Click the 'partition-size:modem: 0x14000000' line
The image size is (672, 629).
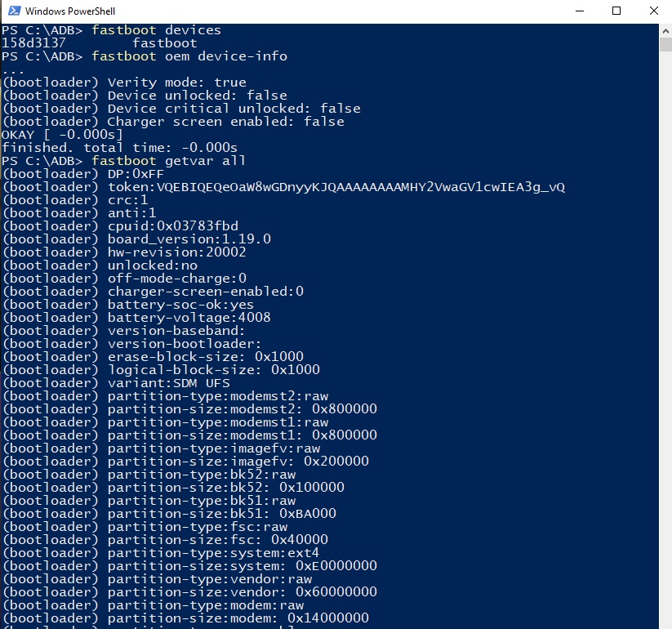pos(185,618)
